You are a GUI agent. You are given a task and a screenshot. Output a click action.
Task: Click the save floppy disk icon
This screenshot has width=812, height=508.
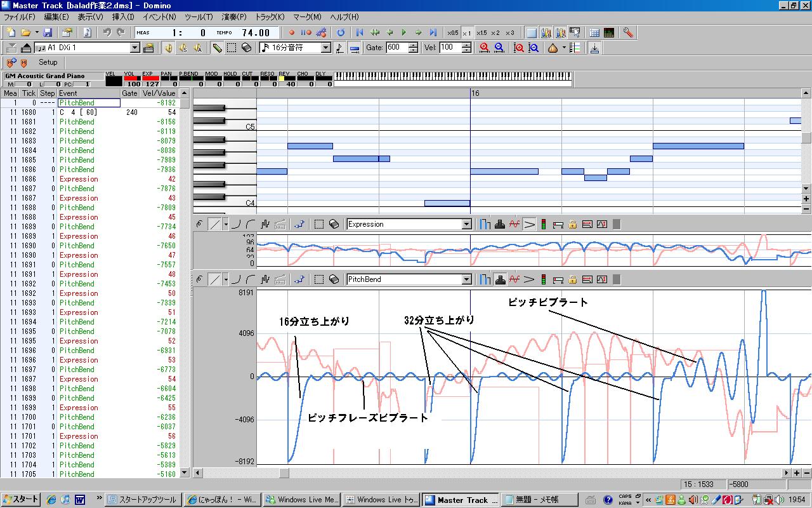coord(48,32)
